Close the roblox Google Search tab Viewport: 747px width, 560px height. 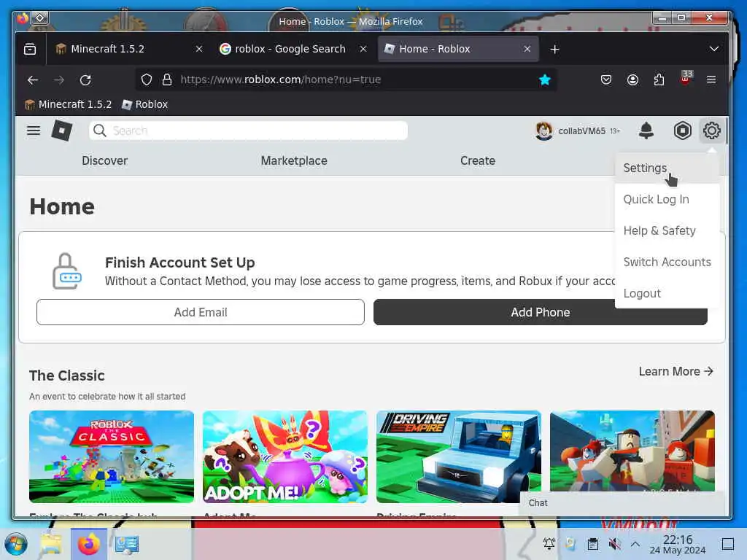363,49
